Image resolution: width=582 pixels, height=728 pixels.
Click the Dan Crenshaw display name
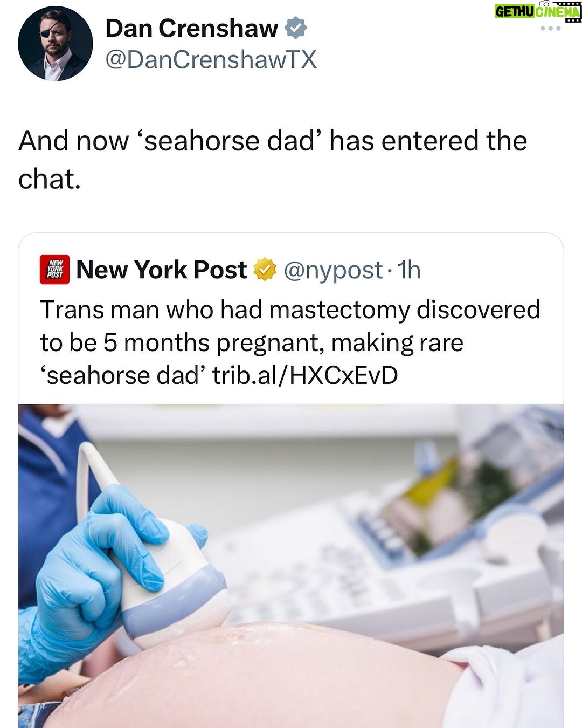191,28
